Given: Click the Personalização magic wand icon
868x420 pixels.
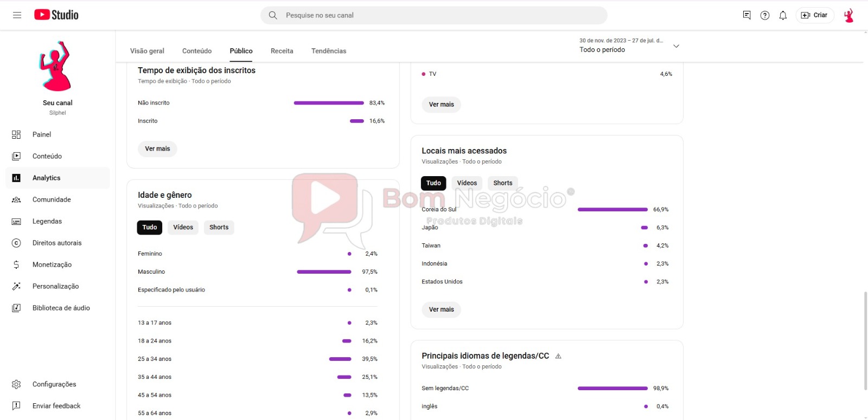Looking at the screenshot, I should click(x=16, y=286).
